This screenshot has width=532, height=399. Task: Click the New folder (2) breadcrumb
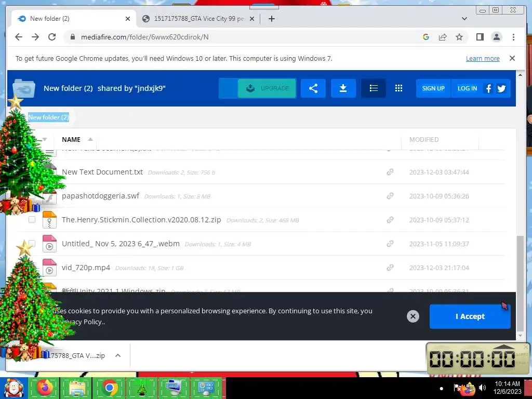(x=48, y=117)
